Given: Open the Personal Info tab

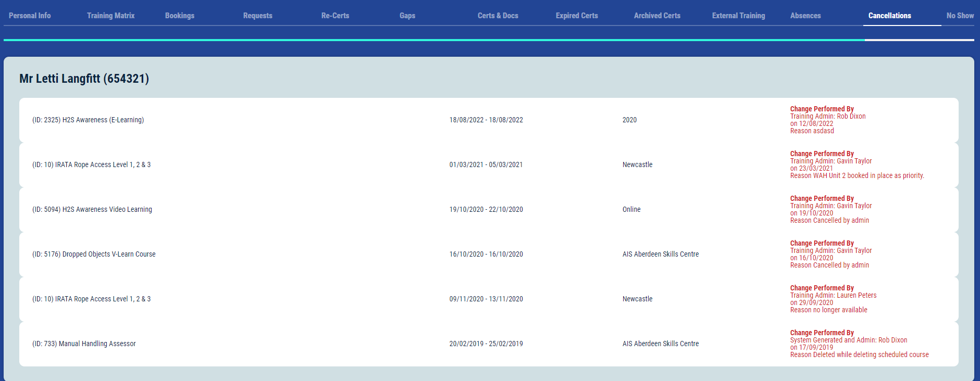Looking at the screenshot, I should (x=30, y=16).
